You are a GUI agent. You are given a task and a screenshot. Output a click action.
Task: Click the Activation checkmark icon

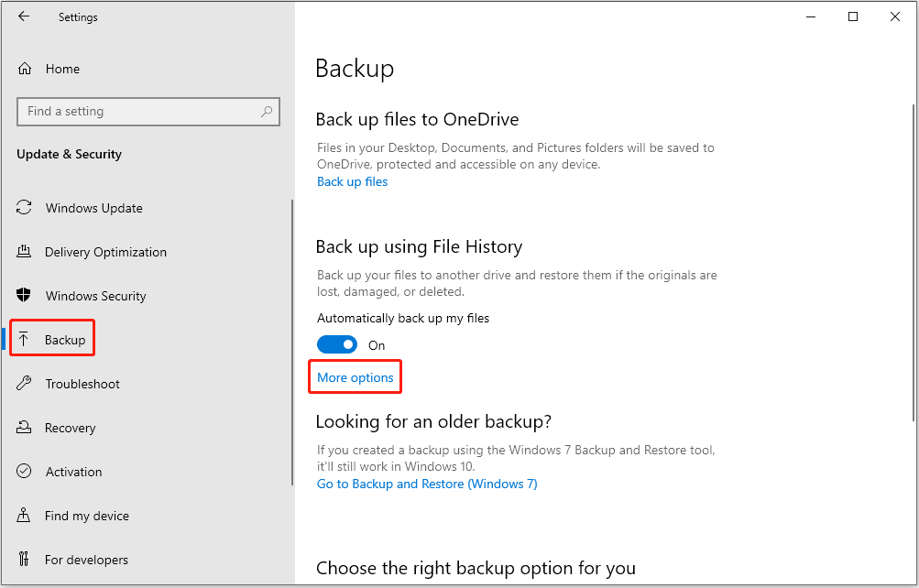(x=24, y=471)
